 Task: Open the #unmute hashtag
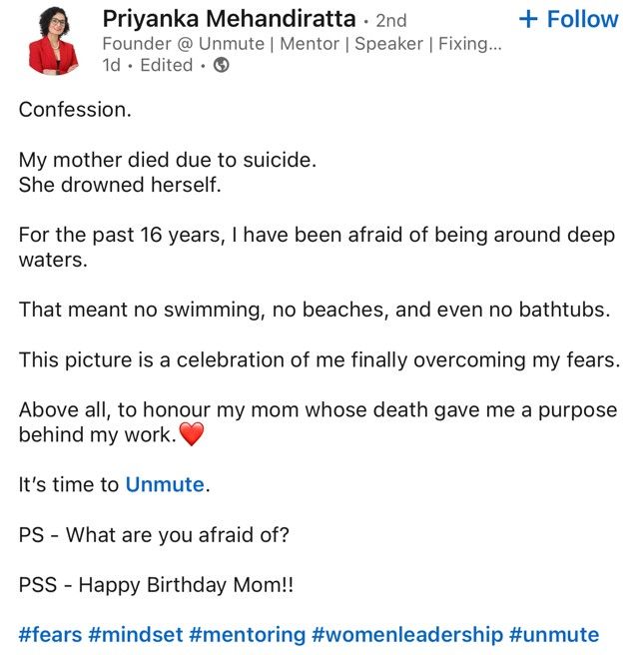[554, 635]
